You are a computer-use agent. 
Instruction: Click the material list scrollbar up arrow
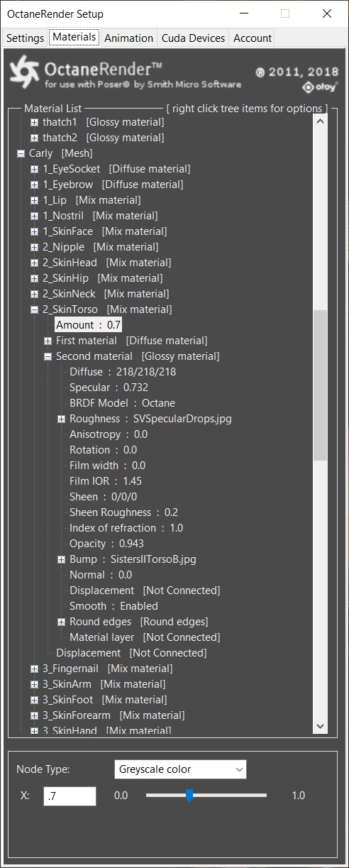tap(320, 122)
